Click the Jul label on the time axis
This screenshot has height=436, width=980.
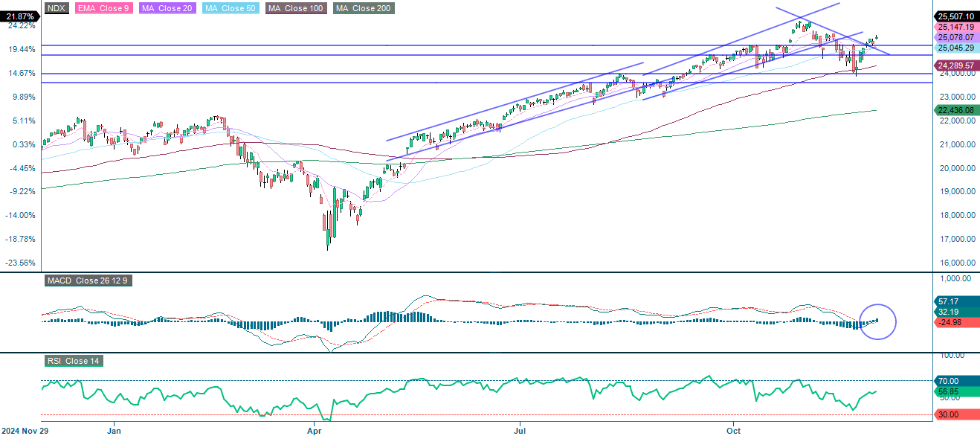[x=519, y=430]
